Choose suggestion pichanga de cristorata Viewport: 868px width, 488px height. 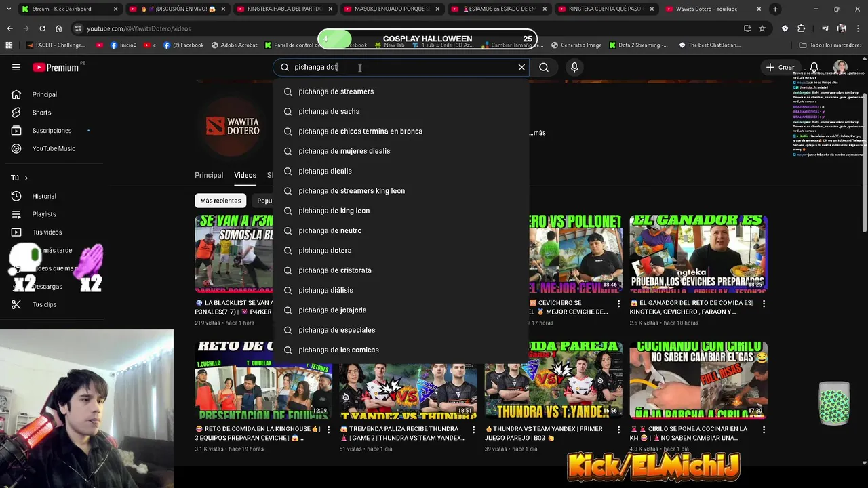point(400,270)
